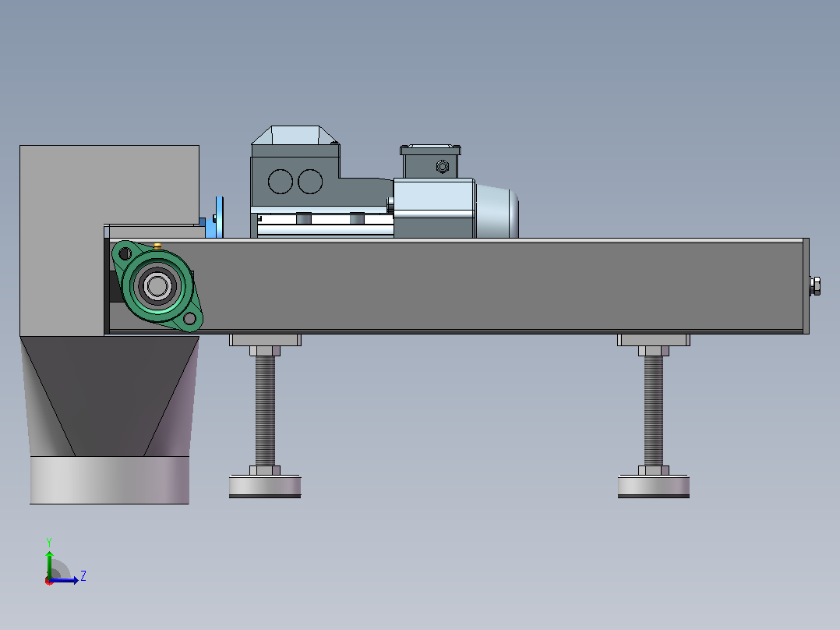
Task: Pick the cylindrical outlet below the hopper
Action: click(x=109, y=480)
